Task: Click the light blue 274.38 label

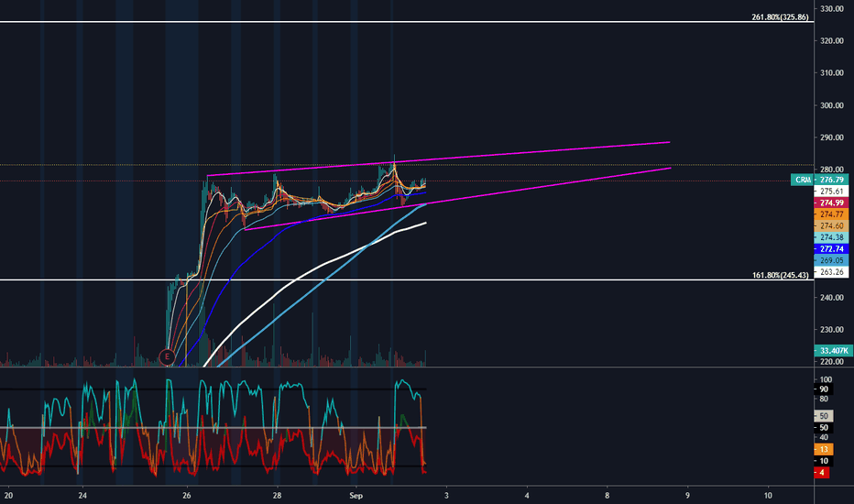Action: coord(831,237)
